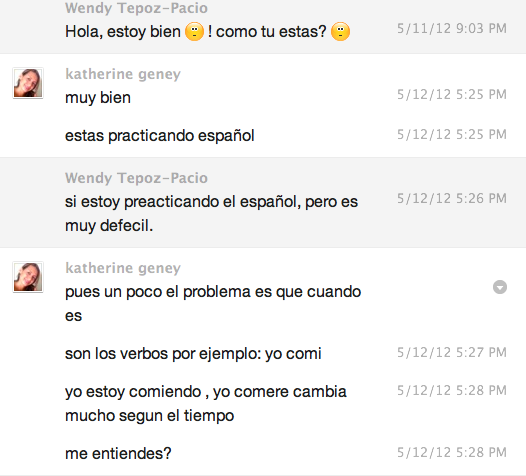
Task: Select the message 'Hola, estoy bien'
Action: coord(207,32)
